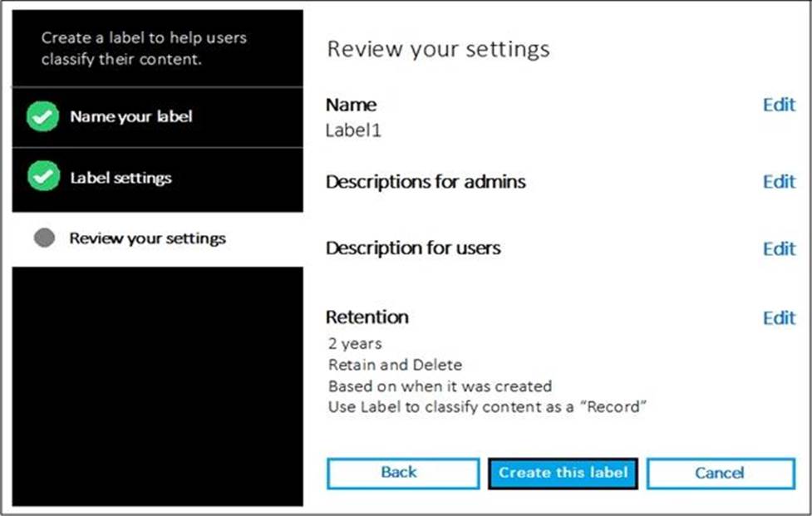Open the Label settings step
Image resolution: width=812 pixels, height=516 pixels.
121,178
